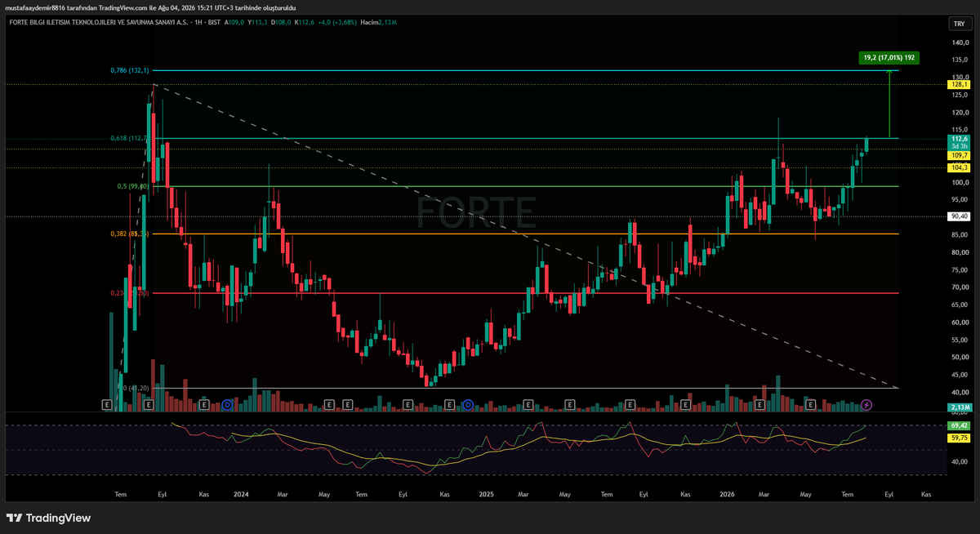980x534 pixels.
Task: Click the 2024 label on time axis
Action: point(240,494)
